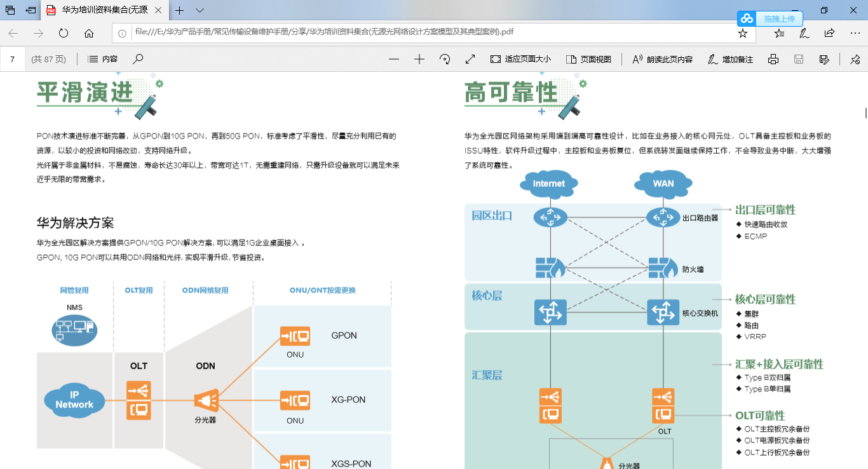Show site information icon in address bar
The height and width of the screenshot is (469, 868).
122,33
